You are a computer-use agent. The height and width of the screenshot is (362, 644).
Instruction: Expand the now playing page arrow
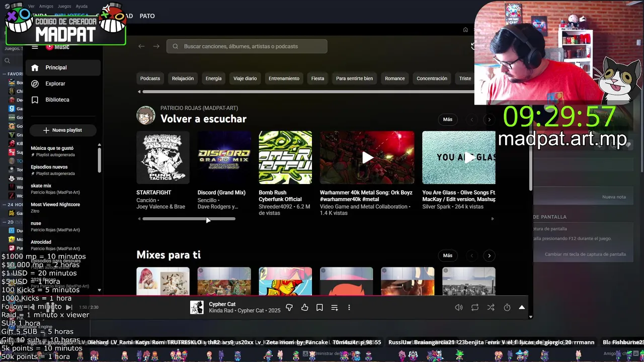(x=522, y=307)
